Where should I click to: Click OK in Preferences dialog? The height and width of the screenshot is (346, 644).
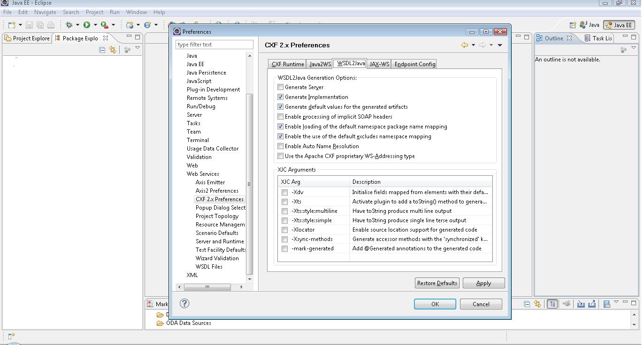click(x=435, y=304)
